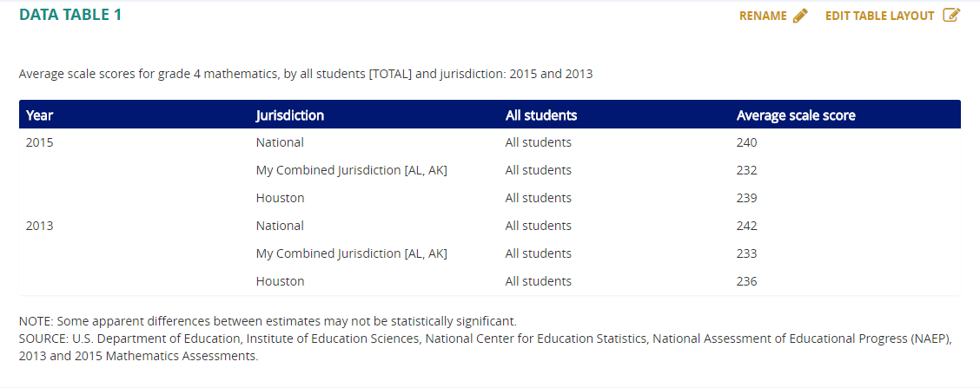Select the All students column header

[x=541, y=115]
